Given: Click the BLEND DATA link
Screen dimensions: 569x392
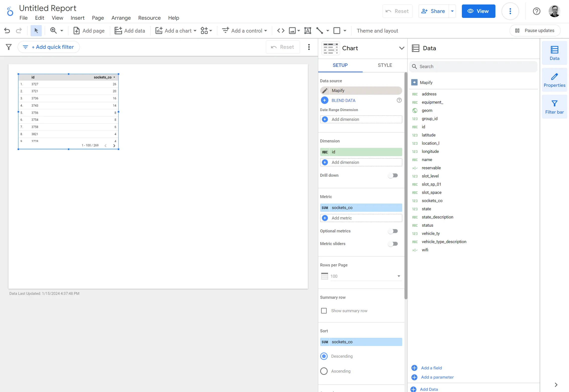Looking at the screenshot, I should click(x=343, y=100).
